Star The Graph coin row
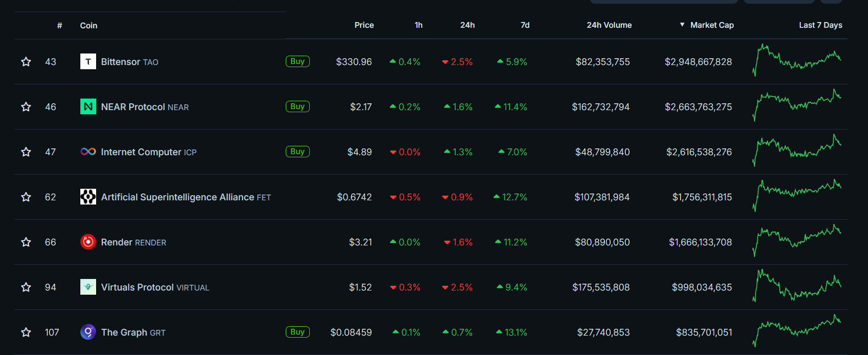This screenshot has width=868, height=355. coord(26,332)
